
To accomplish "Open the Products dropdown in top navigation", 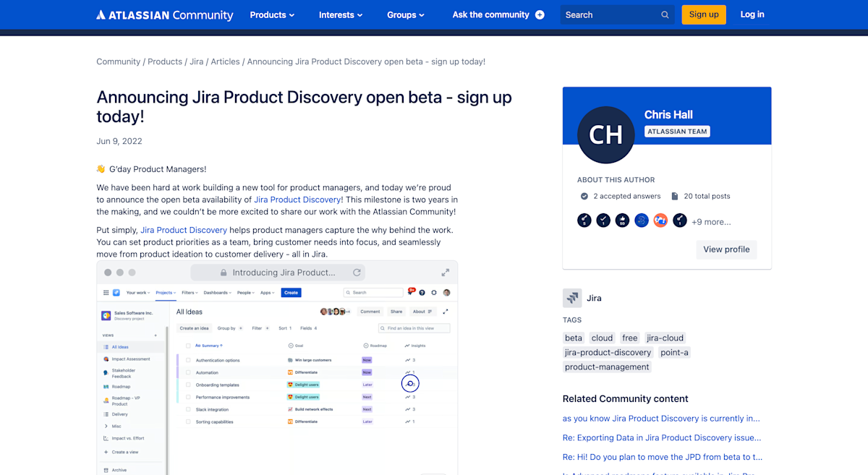I will coord(272,14).
